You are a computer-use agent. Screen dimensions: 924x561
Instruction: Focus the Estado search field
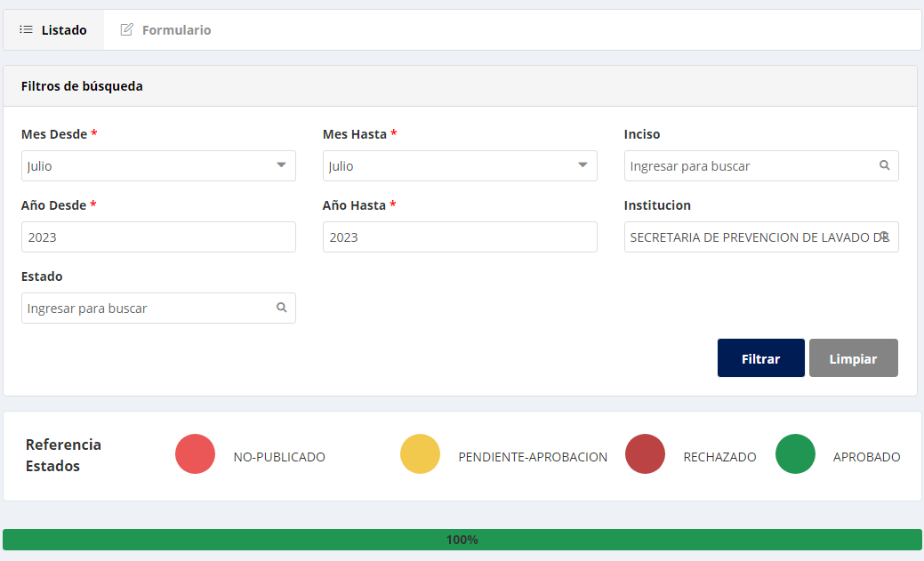tap(158, 309)
